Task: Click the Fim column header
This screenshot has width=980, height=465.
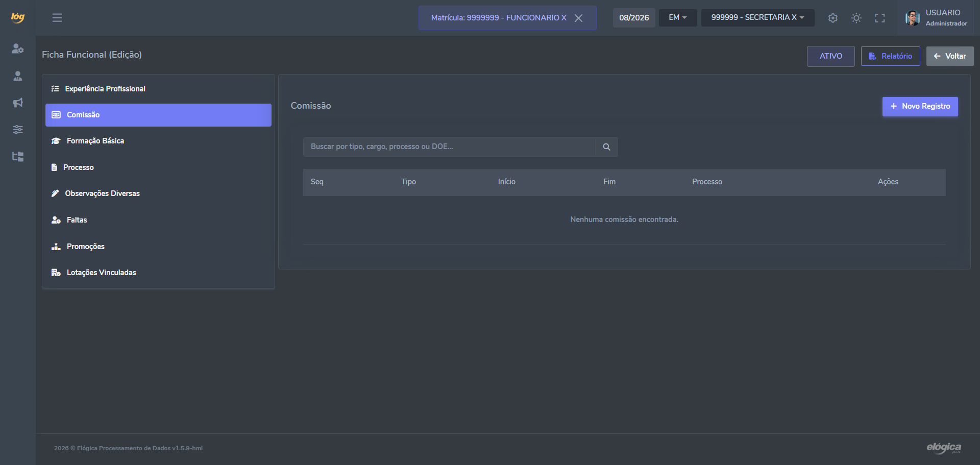Action: [609, 182]
